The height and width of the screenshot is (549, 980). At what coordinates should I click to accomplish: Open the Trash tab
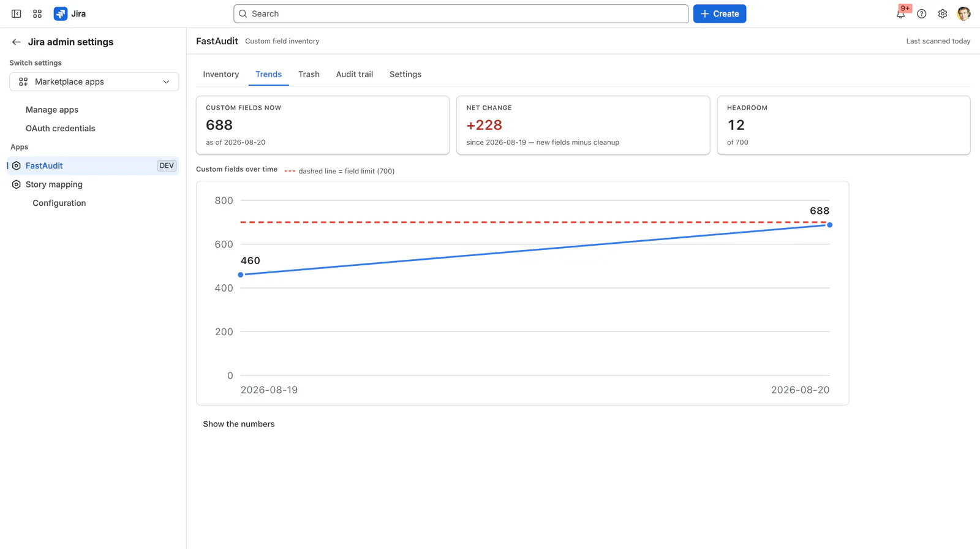[309, 74]
